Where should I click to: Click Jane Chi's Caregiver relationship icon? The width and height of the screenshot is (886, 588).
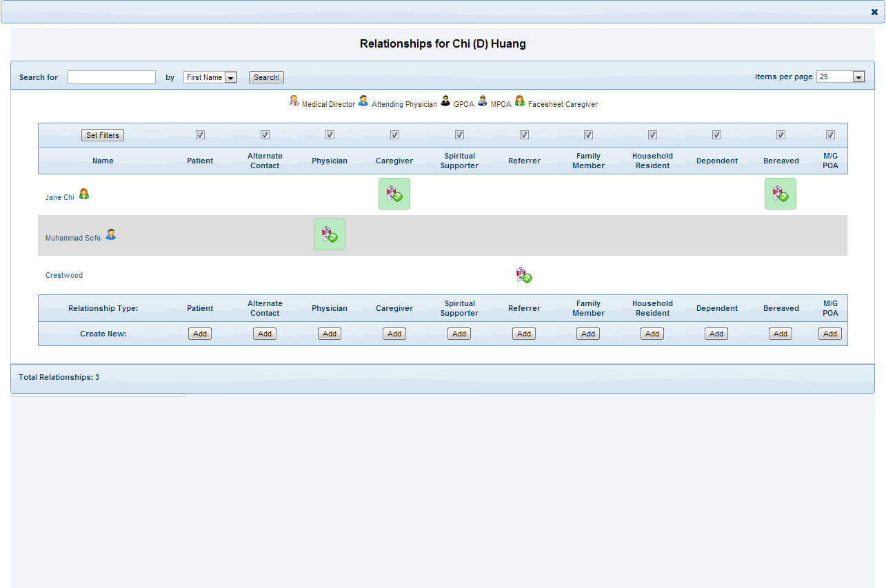[x=394, y=194]
